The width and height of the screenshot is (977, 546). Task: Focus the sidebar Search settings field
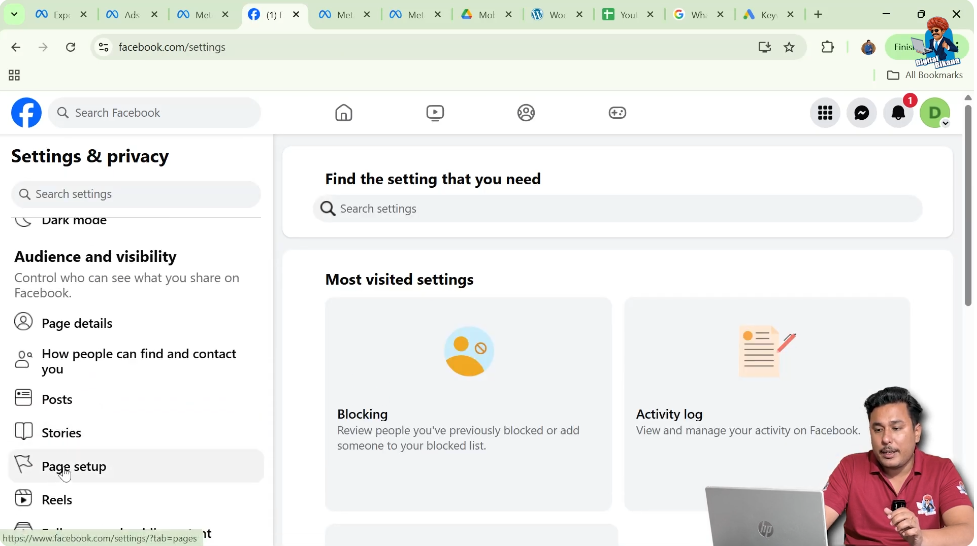(x=136, y=194)
